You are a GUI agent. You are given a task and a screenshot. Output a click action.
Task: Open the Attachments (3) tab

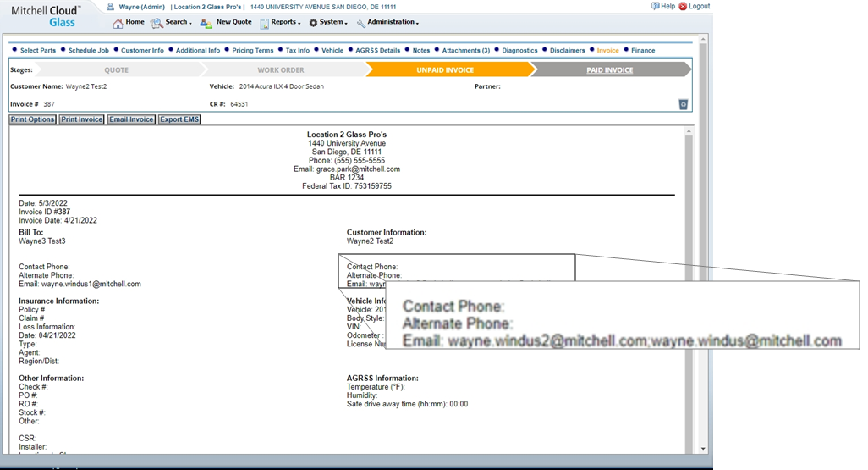click(x=465, y=50)
